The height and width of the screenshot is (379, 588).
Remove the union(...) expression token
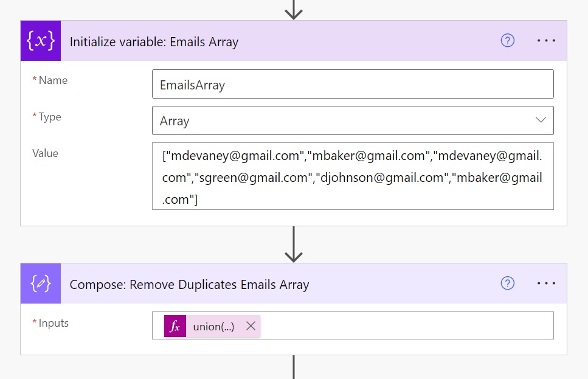251,327
